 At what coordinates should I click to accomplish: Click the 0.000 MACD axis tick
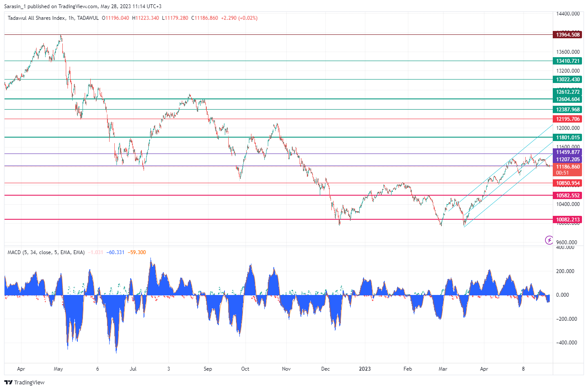pyautogui.click(x=563, y=295)
